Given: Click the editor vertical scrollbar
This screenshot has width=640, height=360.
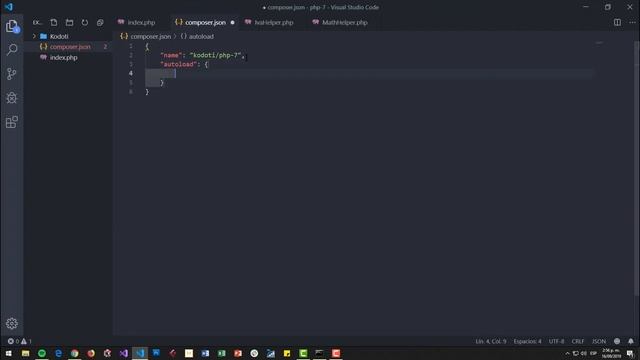Looking at the screenshot, I should tap(637, 167).
